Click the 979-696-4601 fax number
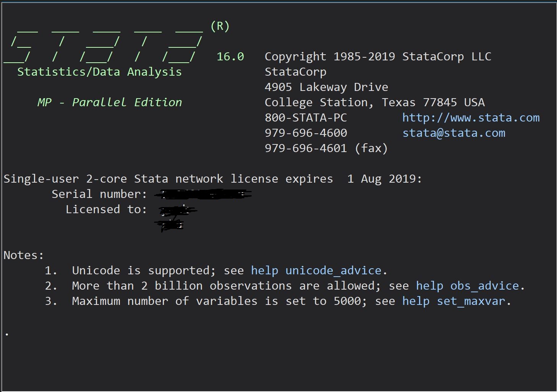This screenshot has height=392, width=557. 326,148
